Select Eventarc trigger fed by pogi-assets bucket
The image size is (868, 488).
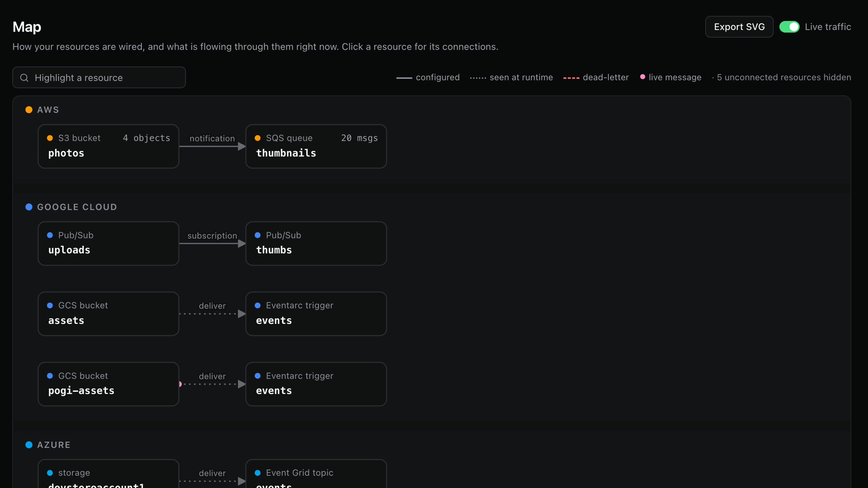coord(316,384)
